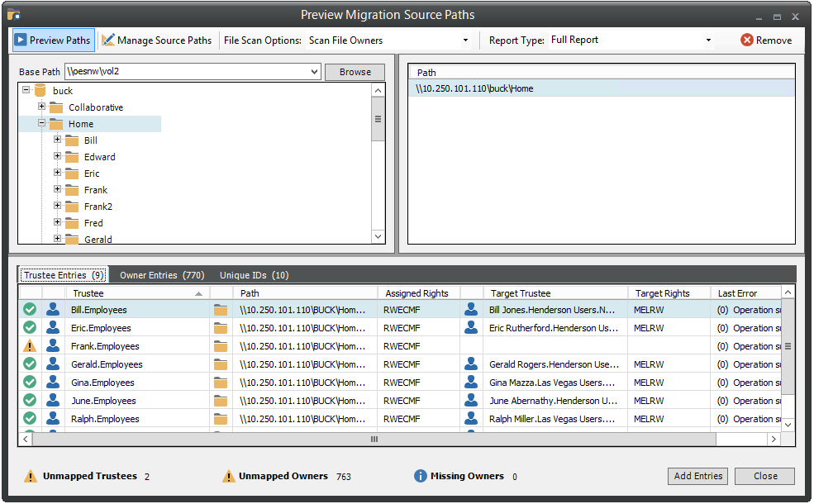This screenshot has width=814, height=504.
Task: Click the Collaborative folder icon
Action: pos(56,107)
